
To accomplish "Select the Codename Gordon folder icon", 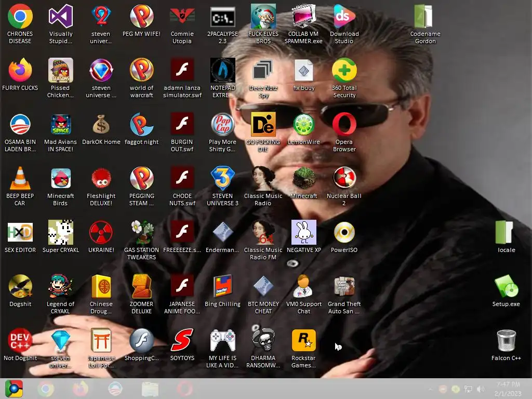I will pos(423,16).
